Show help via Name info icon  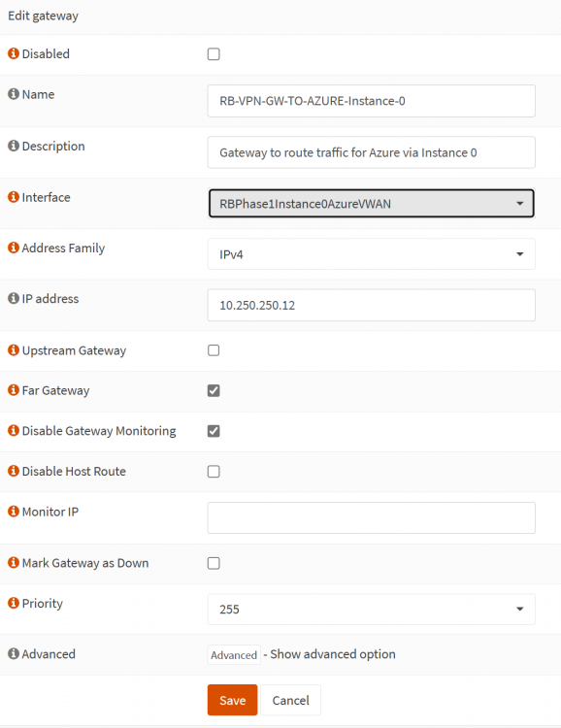coord(14,94)
